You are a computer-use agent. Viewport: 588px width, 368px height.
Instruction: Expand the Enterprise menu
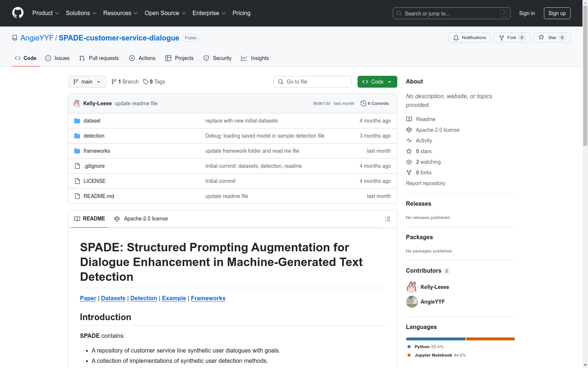pyautogui.click(x=209, y=13)
